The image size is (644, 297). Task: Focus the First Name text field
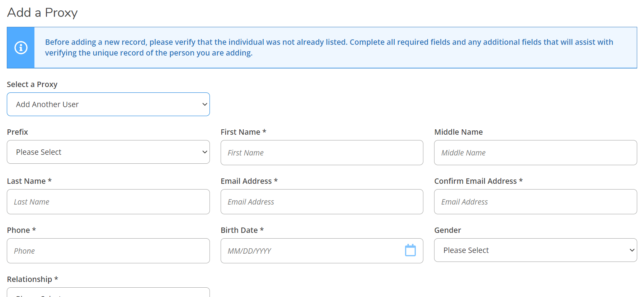click(x=321, y=153)
